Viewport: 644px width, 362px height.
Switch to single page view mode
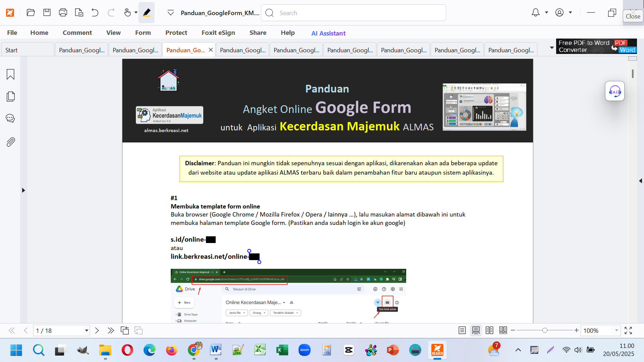coord(462,330)
